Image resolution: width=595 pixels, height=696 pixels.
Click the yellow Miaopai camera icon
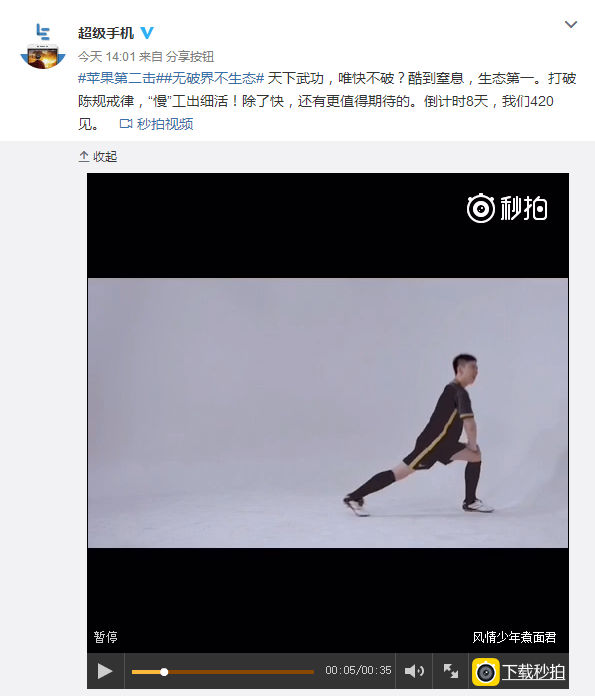pyautogui.click(x=486, y=672)
